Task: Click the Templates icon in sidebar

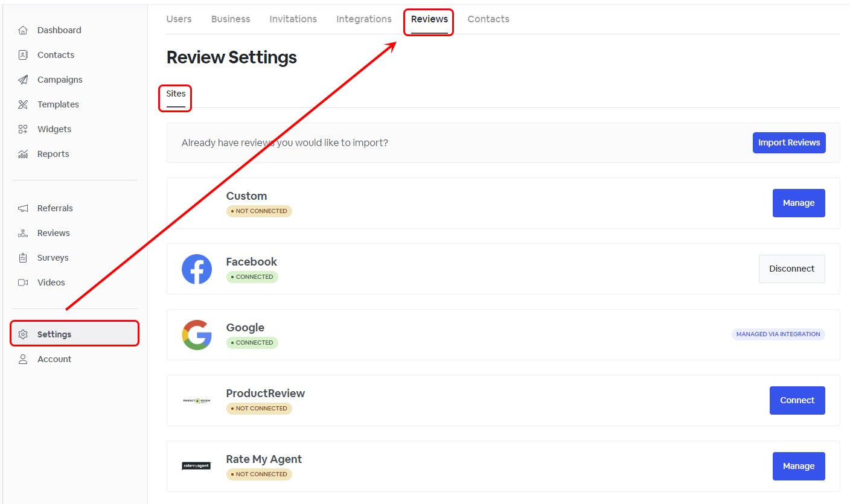Action: (23, 104)
